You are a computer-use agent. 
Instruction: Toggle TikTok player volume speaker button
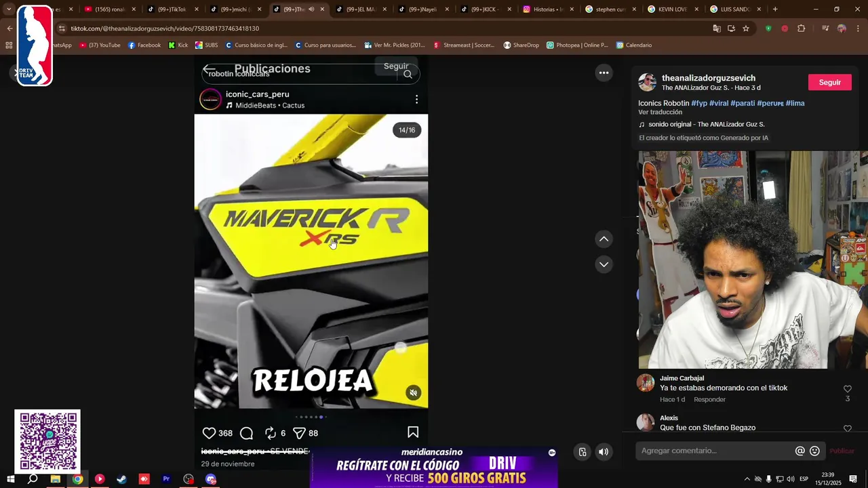[604, 452]
